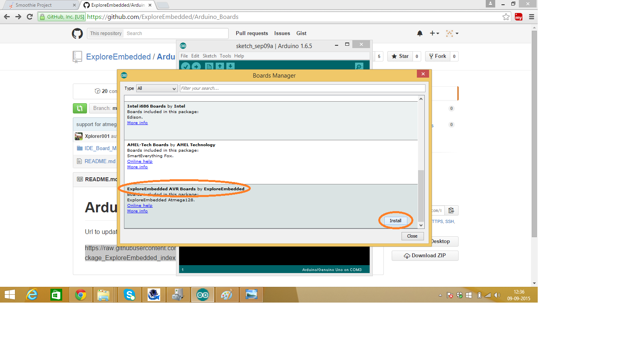Open the Branch selector on GitHub
The image size is (644, 353).
tap(105, 108)
